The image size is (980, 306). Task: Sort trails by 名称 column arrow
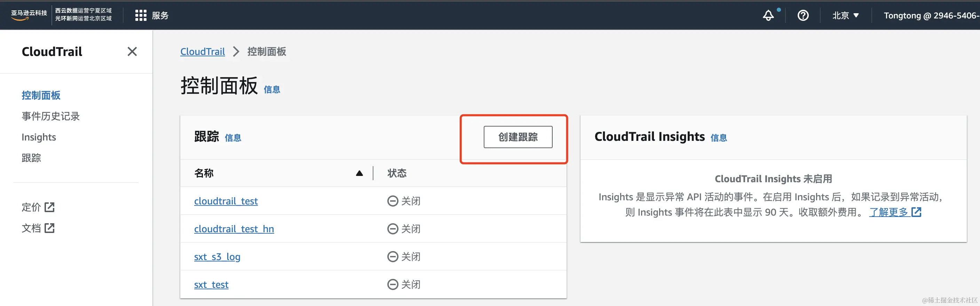(x=359, y=173)
